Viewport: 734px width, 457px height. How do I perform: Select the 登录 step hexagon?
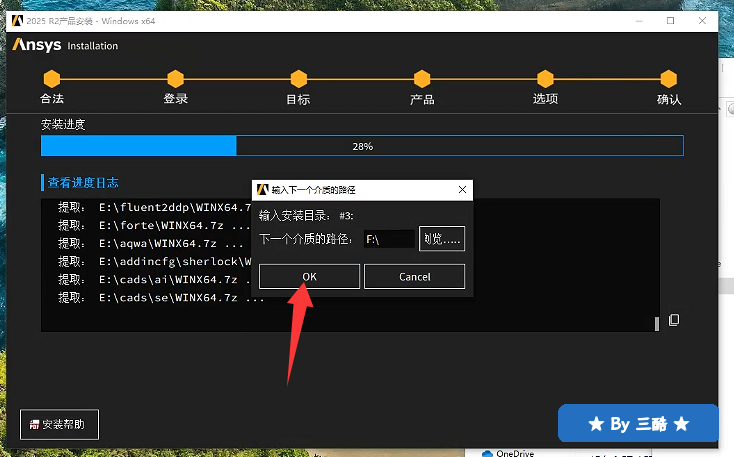tap(176, 79)
